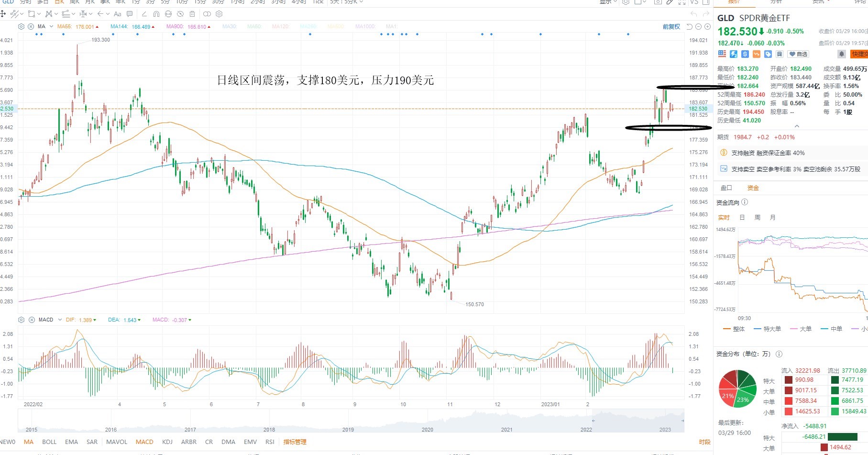Expand the arrow tools dropdown
The image size is (868, 455).
coord(108,14)
